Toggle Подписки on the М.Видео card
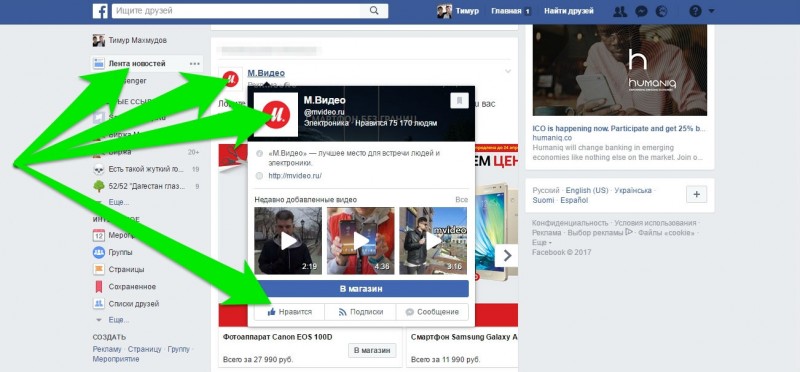 [x=360, y=312]
